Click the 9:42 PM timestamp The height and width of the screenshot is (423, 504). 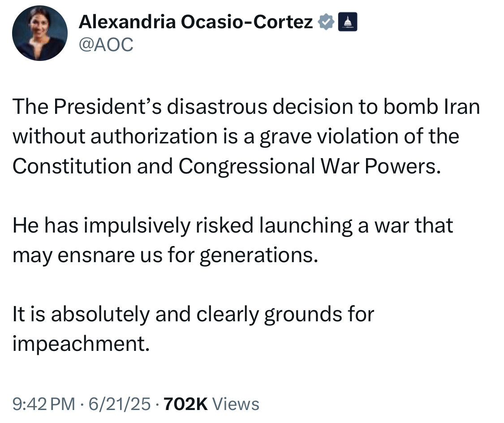[x=44, y=404]
